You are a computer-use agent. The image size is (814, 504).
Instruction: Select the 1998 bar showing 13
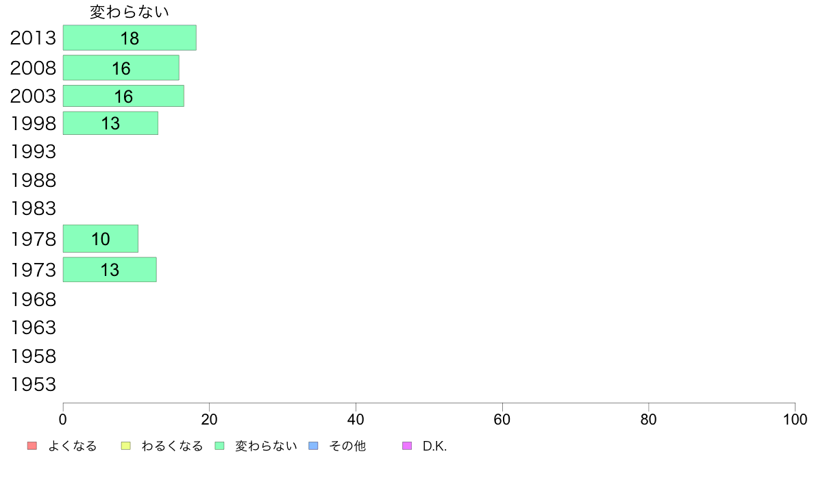(110, 123)
